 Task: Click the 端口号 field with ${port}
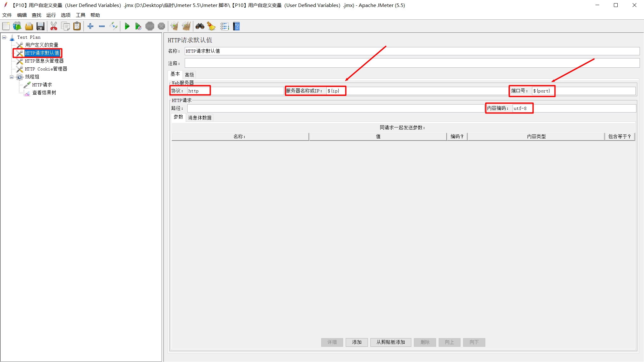584,91
